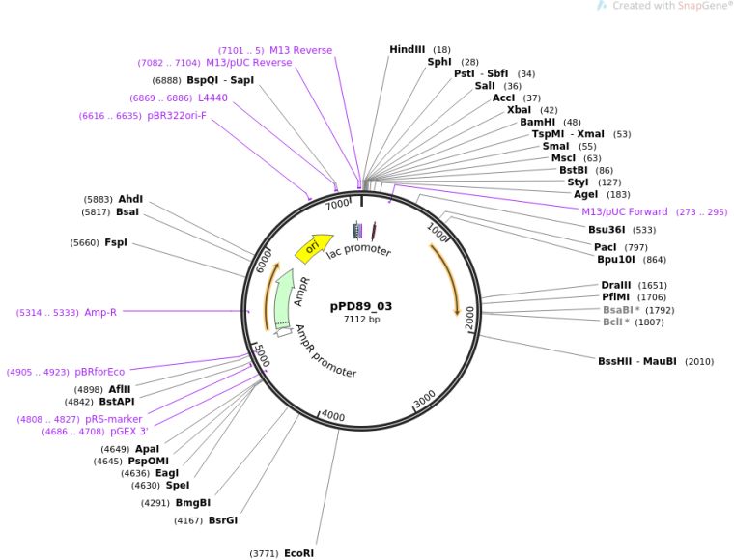This screenshot has width=734, height=560.
Task: Click the grayed BsaBI* enzyme label
Action: point(621,310)
